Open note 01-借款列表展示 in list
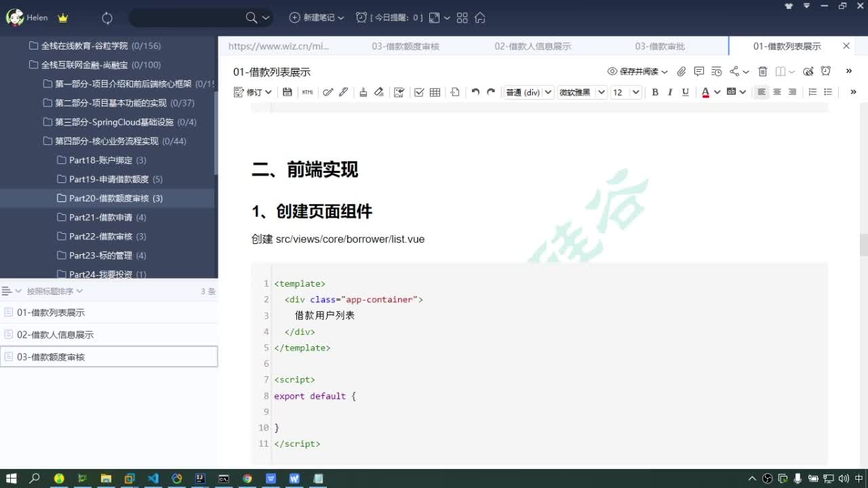 [x=109, y=312]
